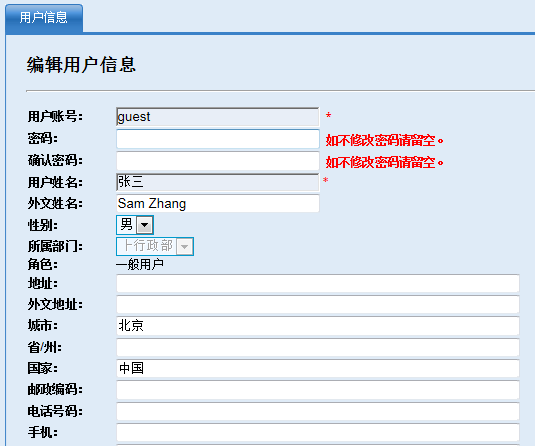This screenshot has height=446, width=535.
Task: Open the 性别 dropdown arrow
Action: coord(145,225)
